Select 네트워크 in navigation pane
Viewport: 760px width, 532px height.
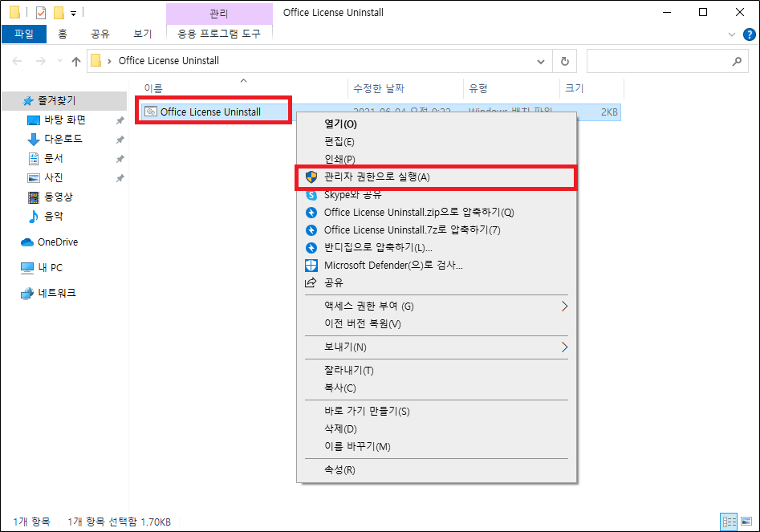click(57, 293)
